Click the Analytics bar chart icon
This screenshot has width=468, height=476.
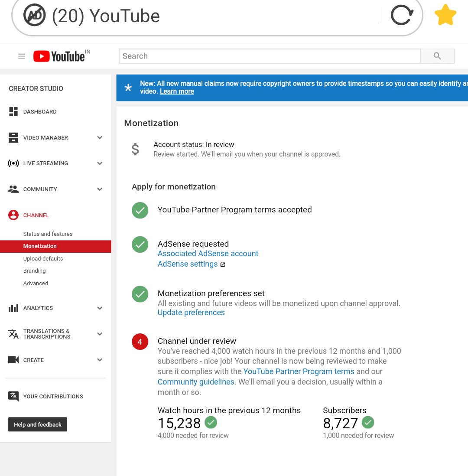[x=13, y=308]
